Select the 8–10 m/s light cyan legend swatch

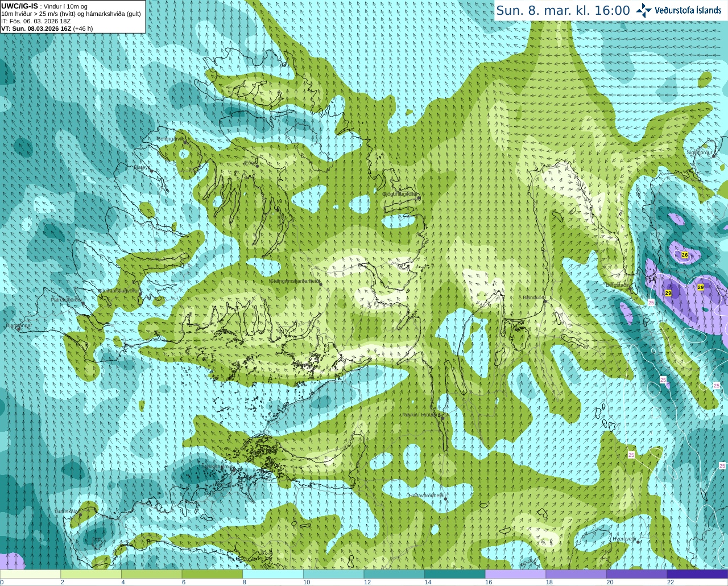272,574
